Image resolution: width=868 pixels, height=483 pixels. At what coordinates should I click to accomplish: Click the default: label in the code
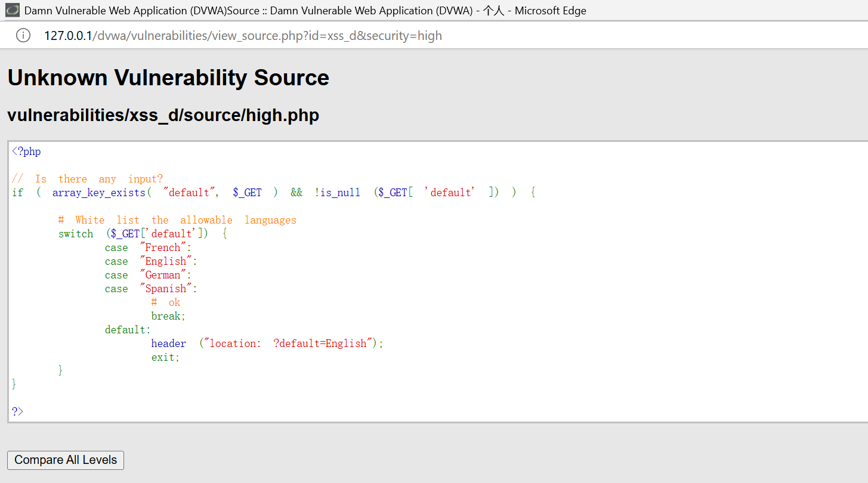[128, 330]
